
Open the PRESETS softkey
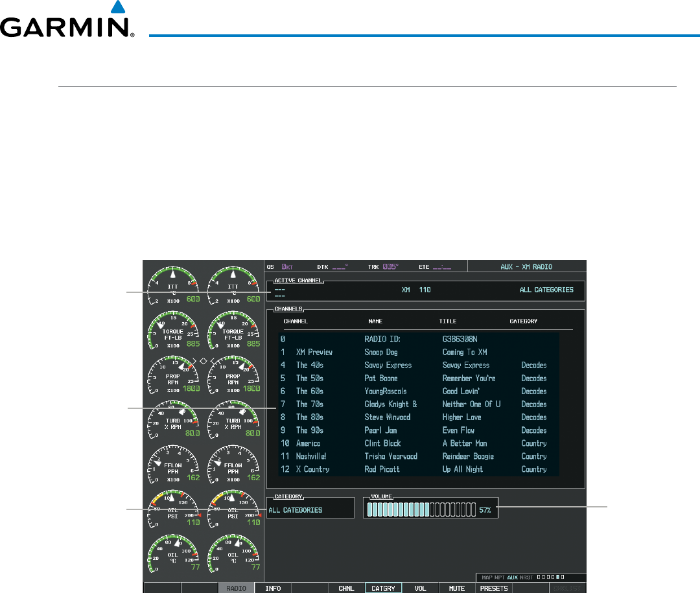pos(494,588)
